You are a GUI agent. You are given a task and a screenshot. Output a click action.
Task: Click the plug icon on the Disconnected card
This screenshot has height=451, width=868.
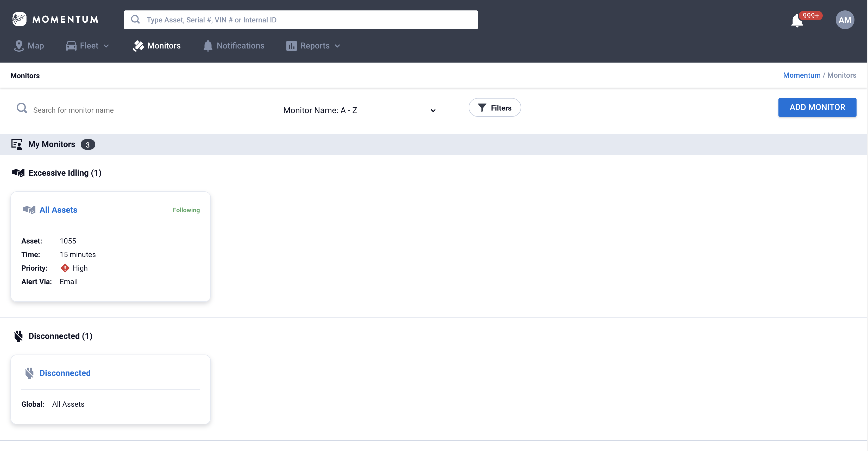click(x=29, y=373)
